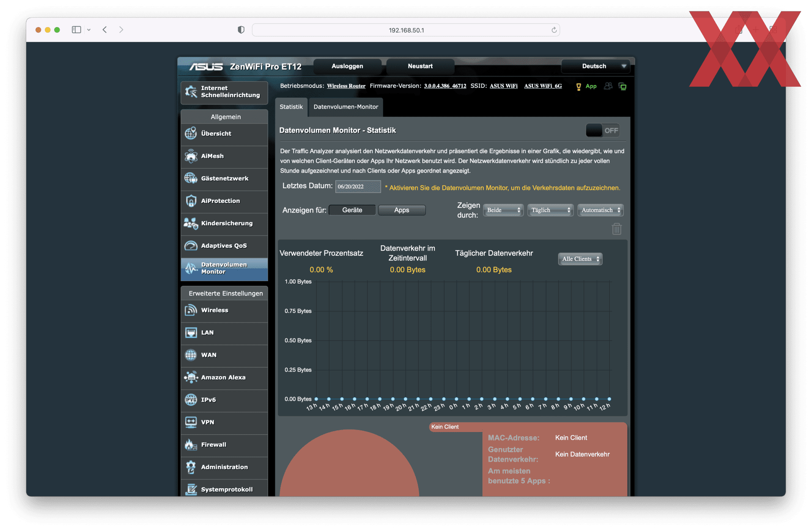Click the IPv6 globe icon
The image size is (812, 531).
pyautogui.click(x=191, y=400)
